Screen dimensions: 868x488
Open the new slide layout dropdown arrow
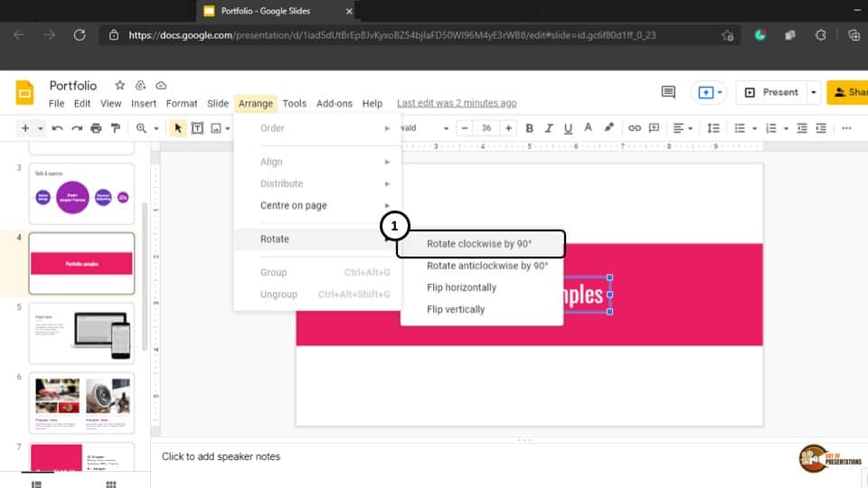[41, 129]
